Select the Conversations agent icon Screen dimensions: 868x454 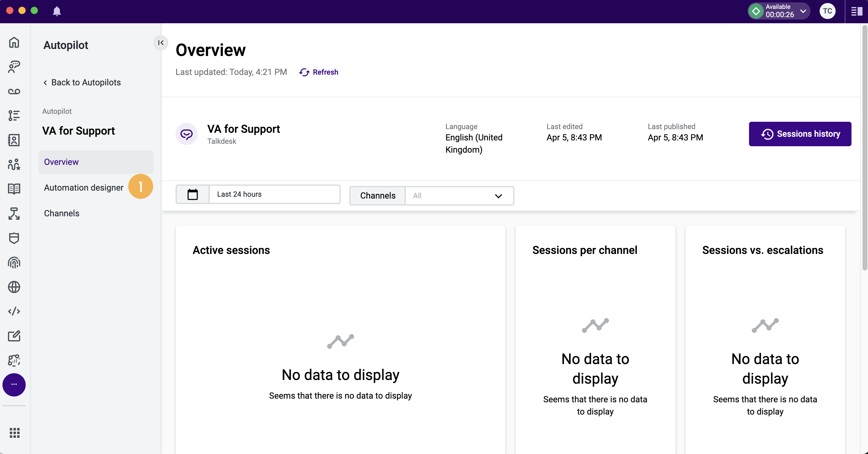tap(14, 67)
